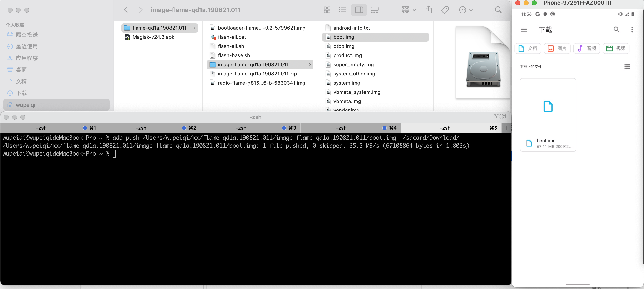This screenshot has width=644, height=289.
Task: Filter by Audio (音频) chip
Action: click(x=586, y=48)
